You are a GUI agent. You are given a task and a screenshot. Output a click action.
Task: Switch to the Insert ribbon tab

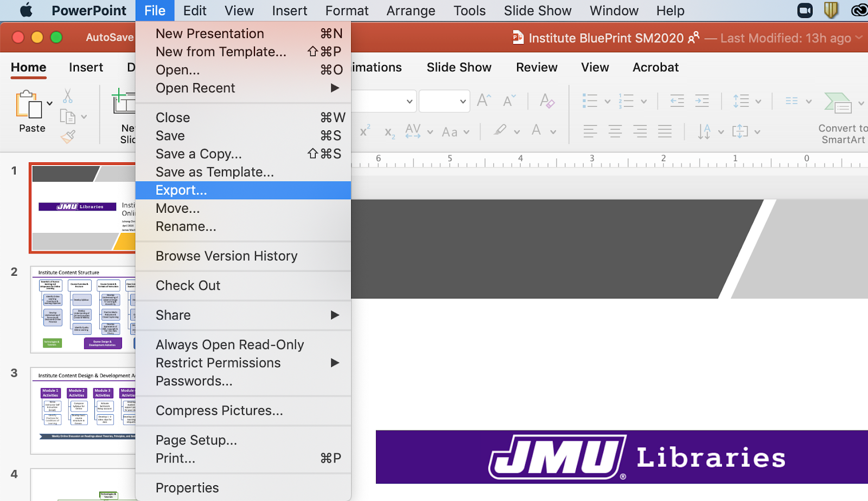[86, 67]
